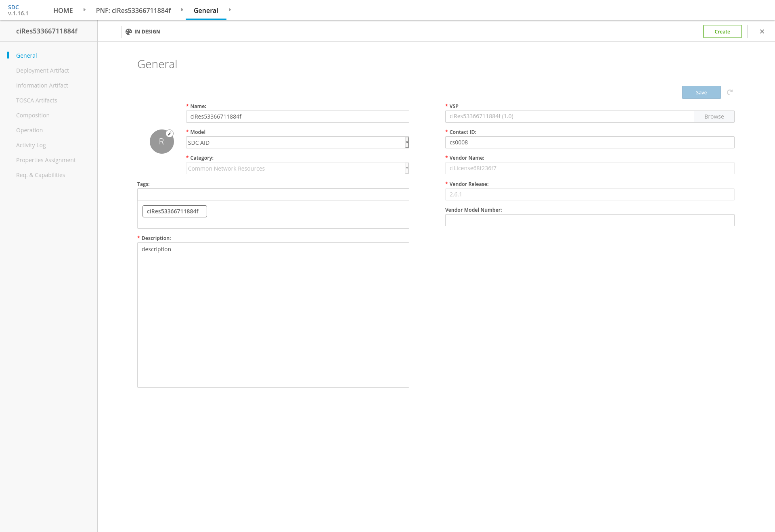Viewport: 775px width, 532px height.
Task: Go to the Composition section
Action: click(33, 115)
